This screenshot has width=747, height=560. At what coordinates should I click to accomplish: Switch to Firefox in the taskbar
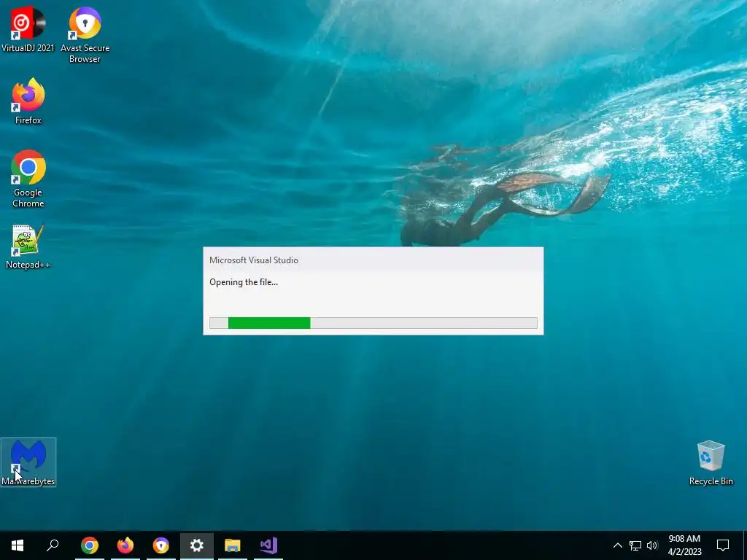pos(125,545)
